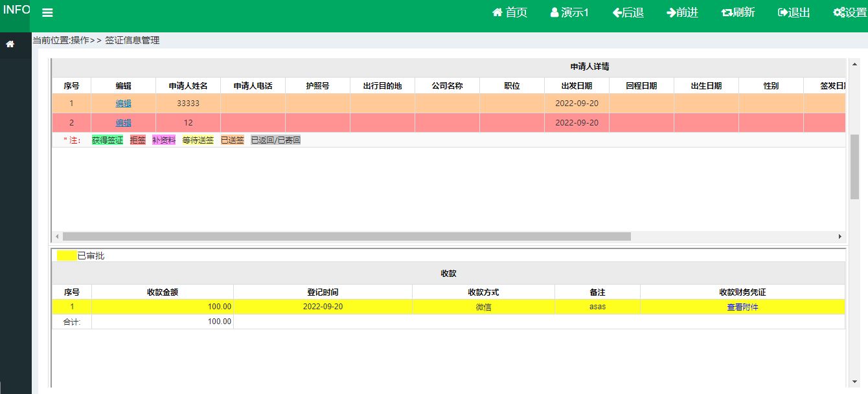Go to 首页 in top bar

pos(510,13)
